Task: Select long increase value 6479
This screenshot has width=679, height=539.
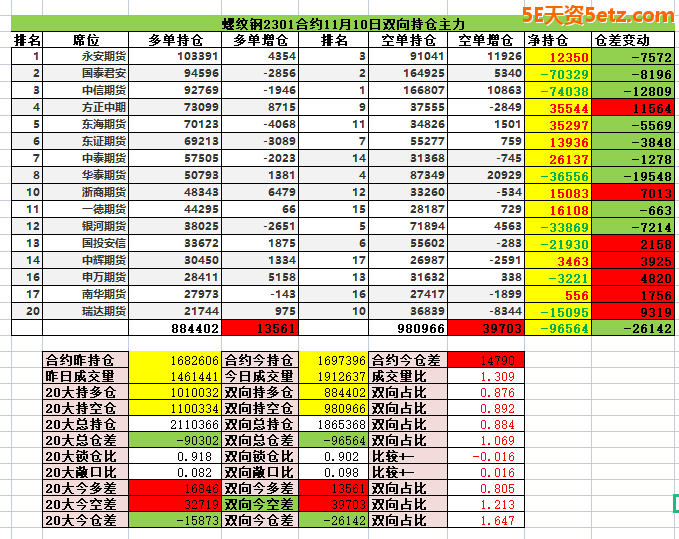Action: [x=260, y=192]
